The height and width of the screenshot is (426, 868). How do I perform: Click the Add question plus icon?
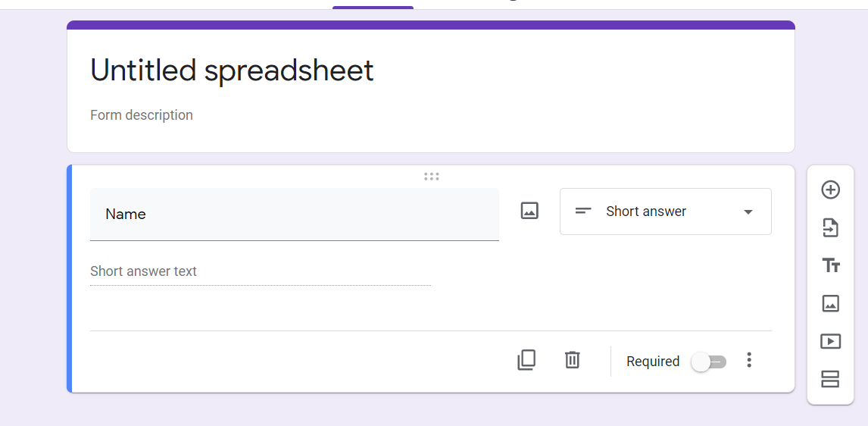coord(830,190)
